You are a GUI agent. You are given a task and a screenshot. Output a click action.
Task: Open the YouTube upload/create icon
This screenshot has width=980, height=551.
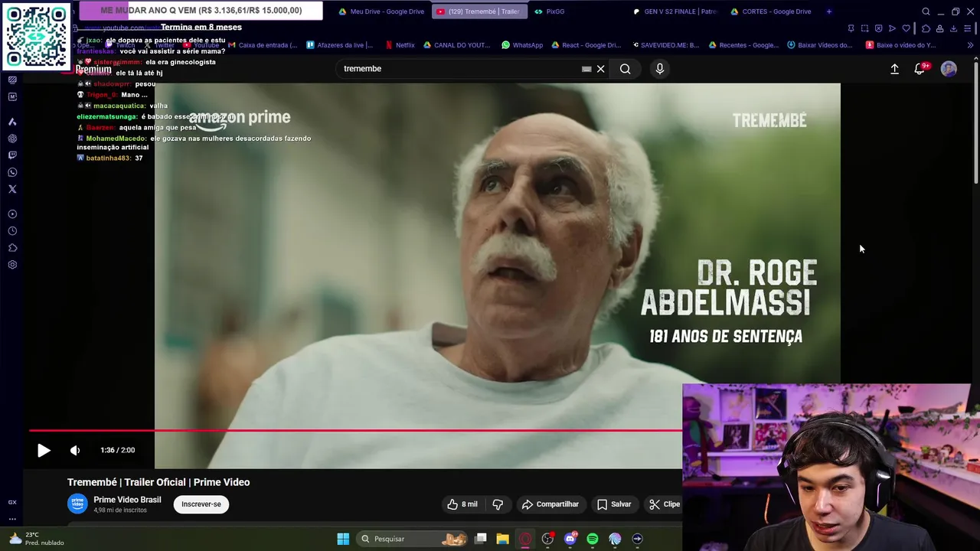(x=894, y=69)
